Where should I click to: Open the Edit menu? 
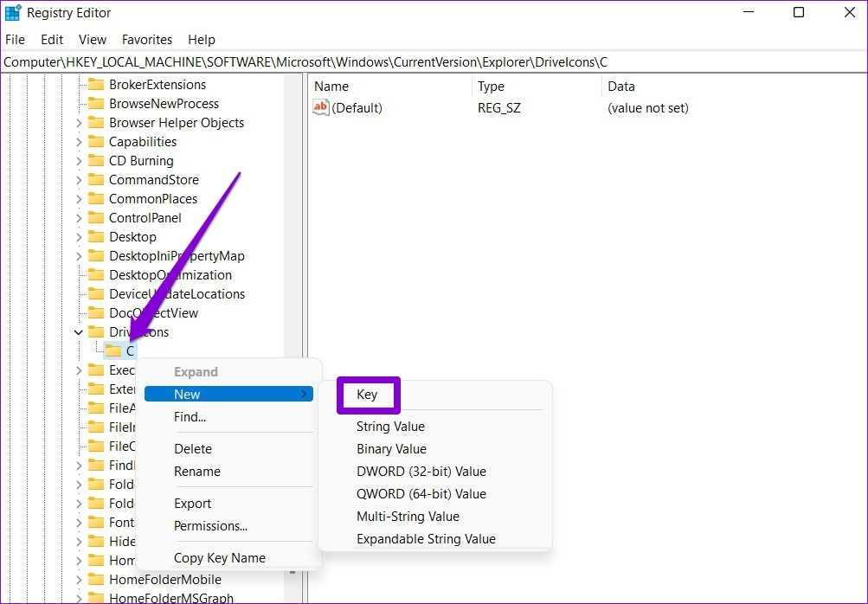pyautogui.click(x=52, y=40)
